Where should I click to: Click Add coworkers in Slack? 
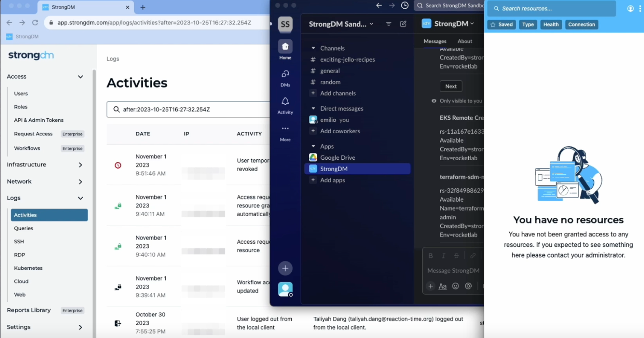[340, 131]
